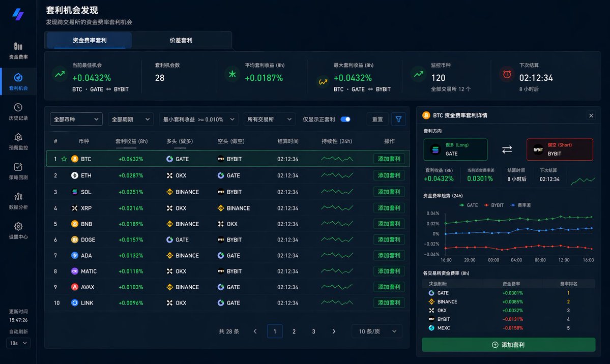This screenshot has width=610, height=364.
Task: Click the 重置 reset button
Action: 377,119
